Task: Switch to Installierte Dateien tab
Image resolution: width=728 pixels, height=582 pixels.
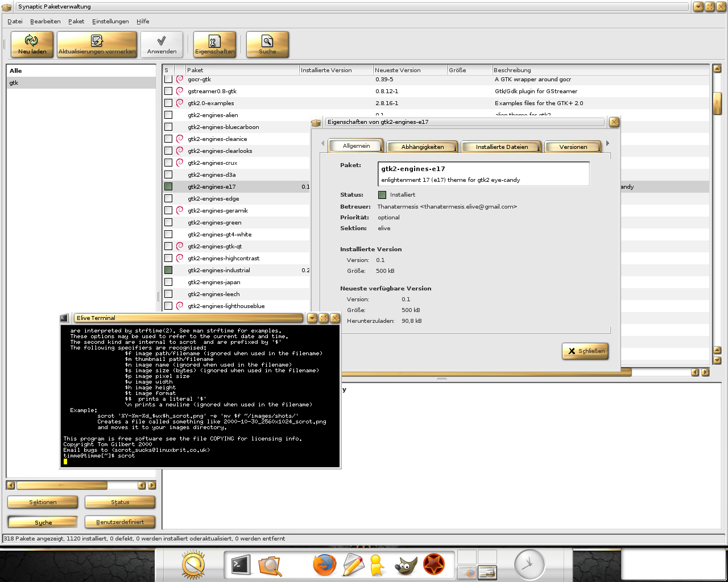Action: point(502,147)
